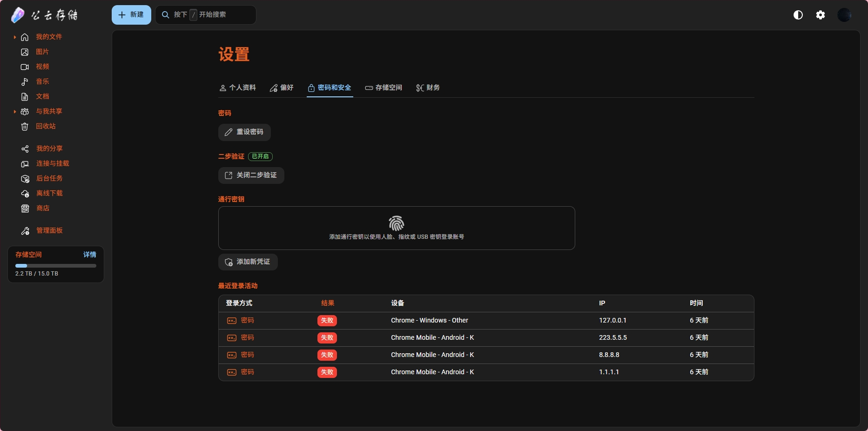868x431 pixels.
Task: Click the fingerprint passkey icon
Action: point(396,223)
